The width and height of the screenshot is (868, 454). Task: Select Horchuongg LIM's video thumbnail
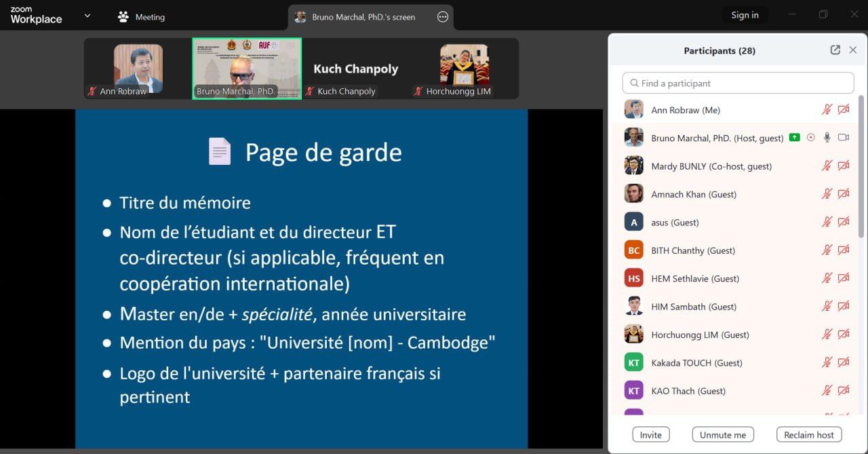pos(465,69)
